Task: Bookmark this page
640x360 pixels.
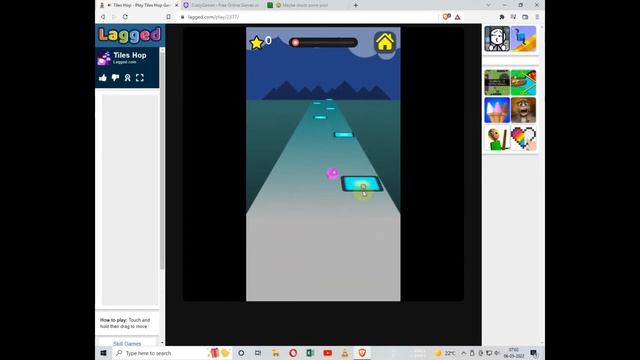Action: (168, 17)
